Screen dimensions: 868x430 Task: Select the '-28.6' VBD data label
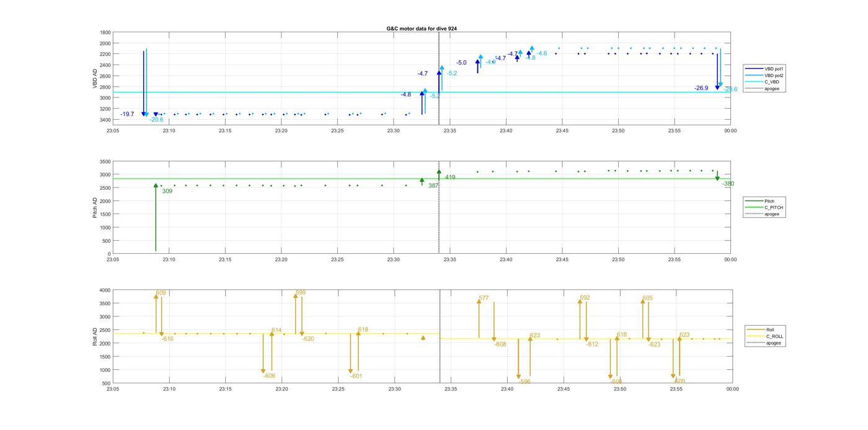click(x=730, y=89)
